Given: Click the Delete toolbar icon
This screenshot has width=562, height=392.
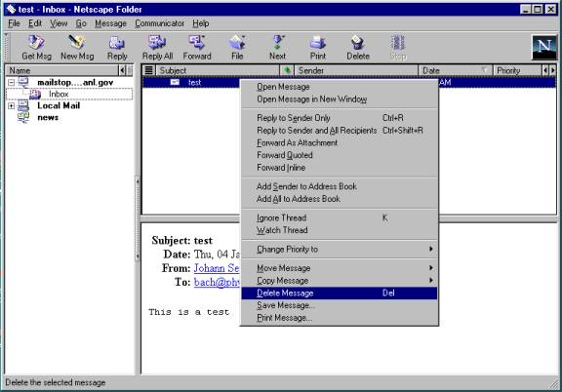Looking at the screenshot, I should pos(358,43).
